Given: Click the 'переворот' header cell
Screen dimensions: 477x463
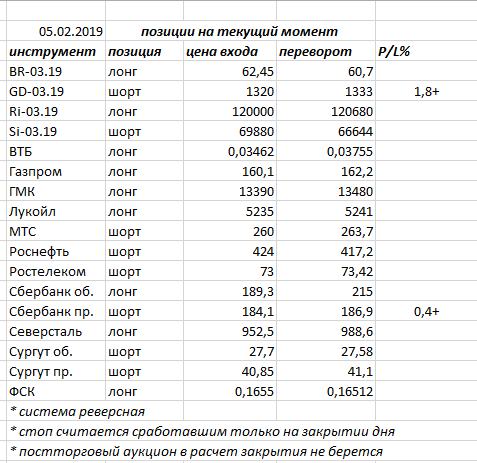Looking at the screenshot, I should coord(326,51).
